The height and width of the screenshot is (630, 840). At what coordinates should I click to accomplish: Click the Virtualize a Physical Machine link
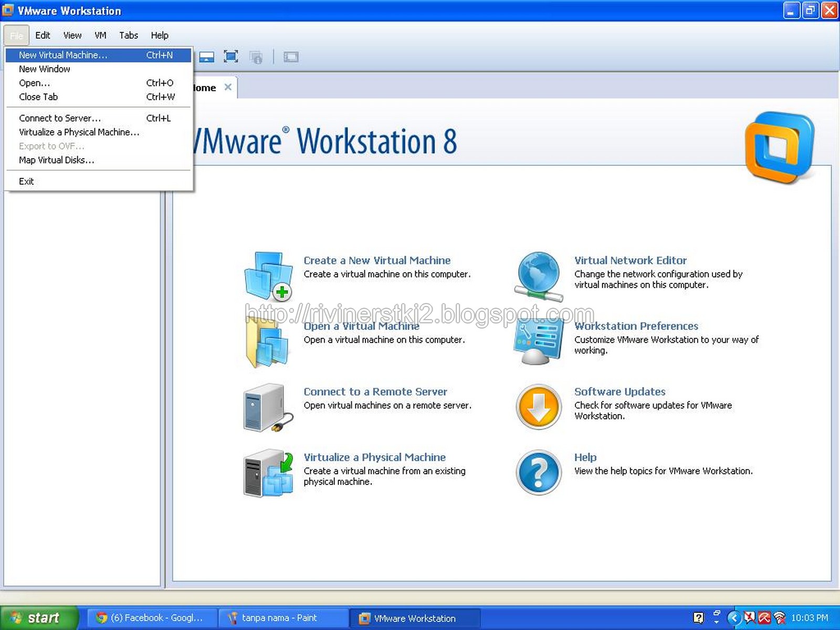(x=374, y=457)
